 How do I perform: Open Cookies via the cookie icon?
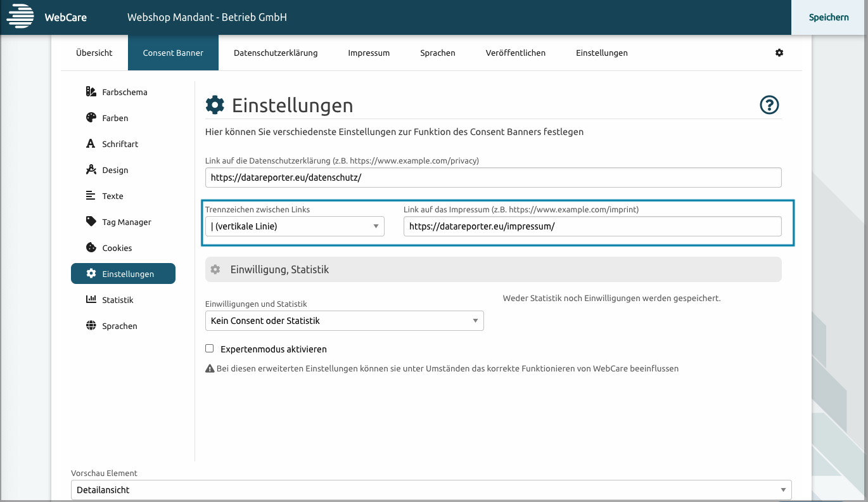[91, 248]
